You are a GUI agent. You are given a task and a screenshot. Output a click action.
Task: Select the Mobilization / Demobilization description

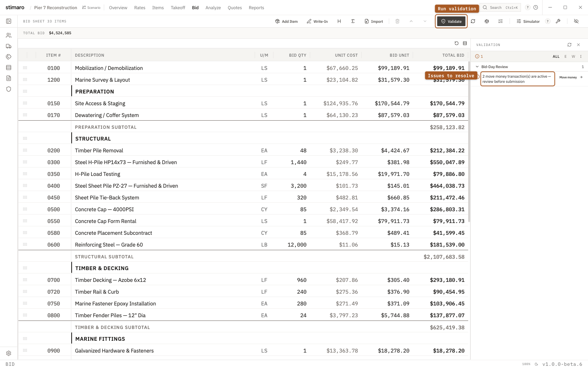[x=109, y=68]
